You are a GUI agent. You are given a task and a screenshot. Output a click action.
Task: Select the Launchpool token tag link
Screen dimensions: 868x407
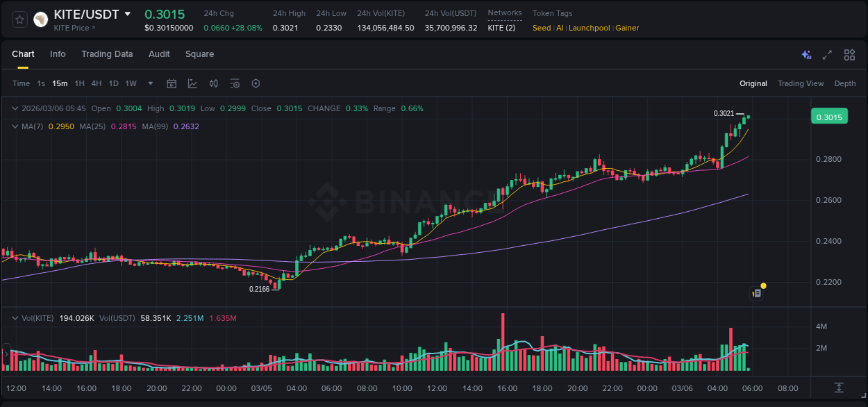pyautogui.click(x=589, y=28)
